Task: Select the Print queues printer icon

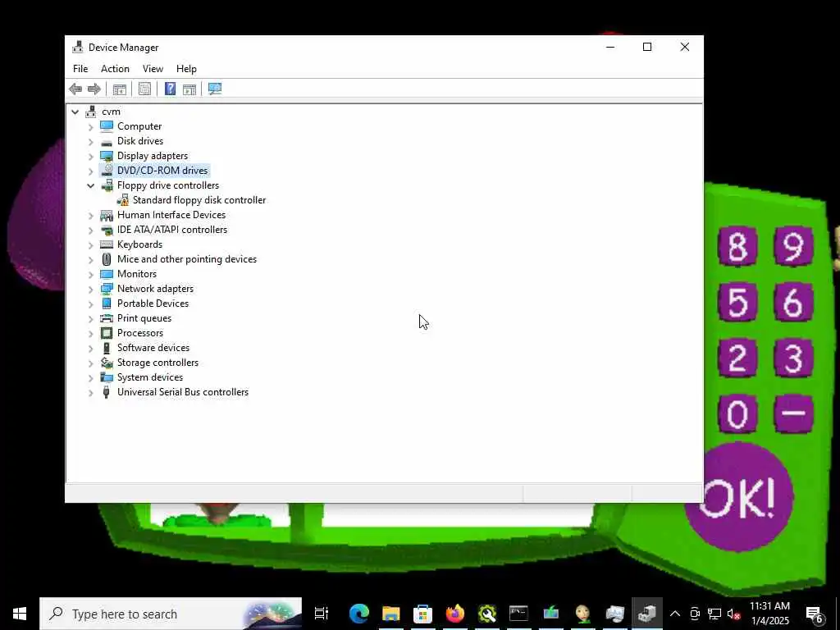Action: click(x=107, y=318)
